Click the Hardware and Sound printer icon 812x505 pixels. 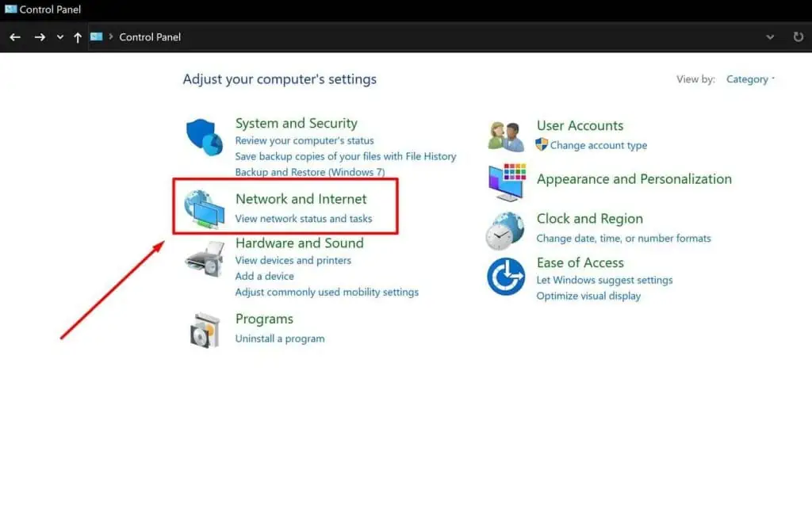pyautogui.click(x=205, y=258)
